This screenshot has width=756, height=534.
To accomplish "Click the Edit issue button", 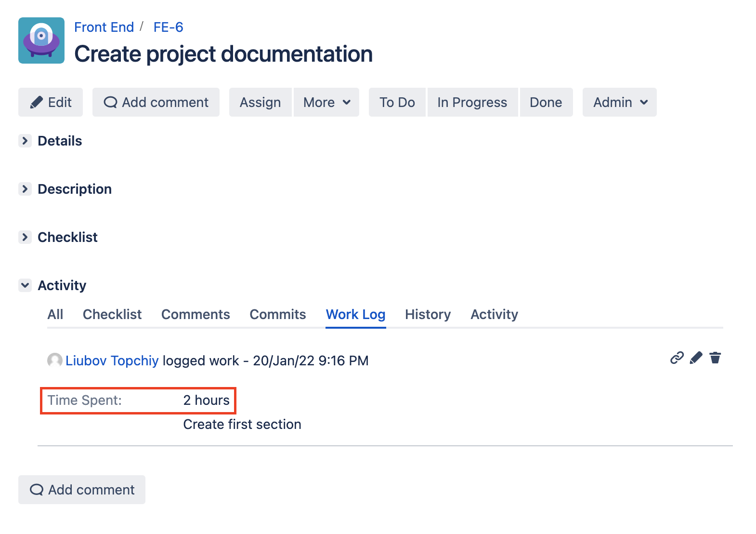I will 51,102.
